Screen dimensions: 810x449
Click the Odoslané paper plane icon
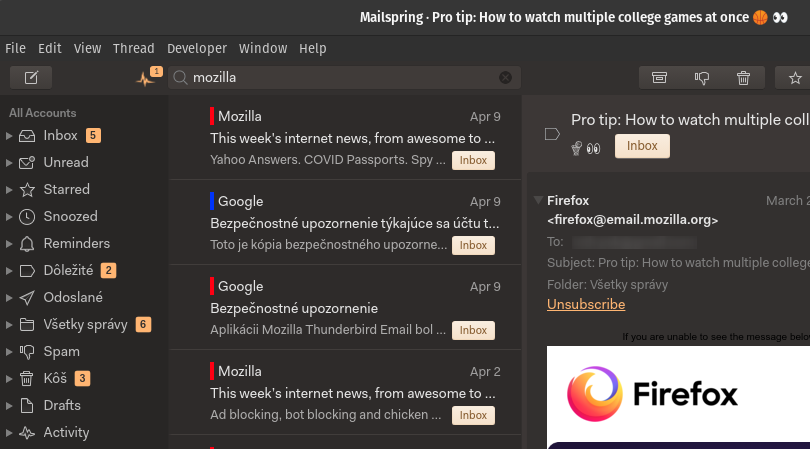(x=27, y=298)
